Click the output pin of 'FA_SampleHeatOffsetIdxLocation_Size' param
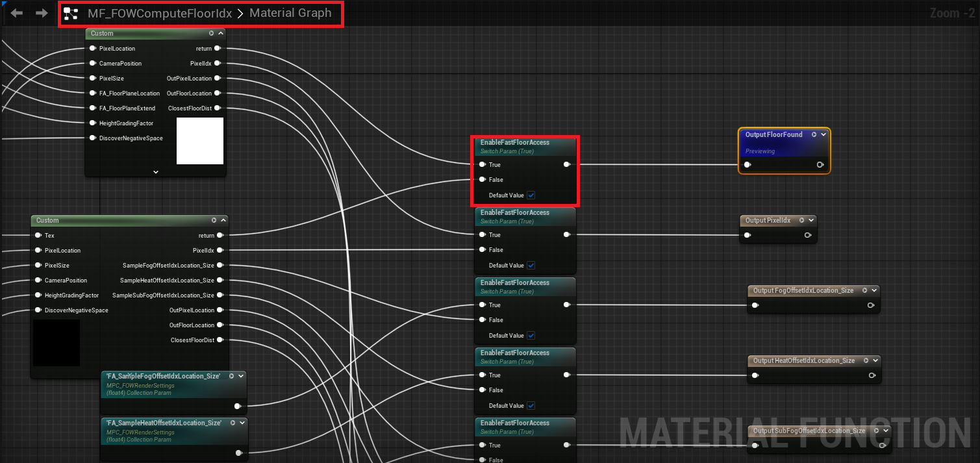 [x=238, y=453]
